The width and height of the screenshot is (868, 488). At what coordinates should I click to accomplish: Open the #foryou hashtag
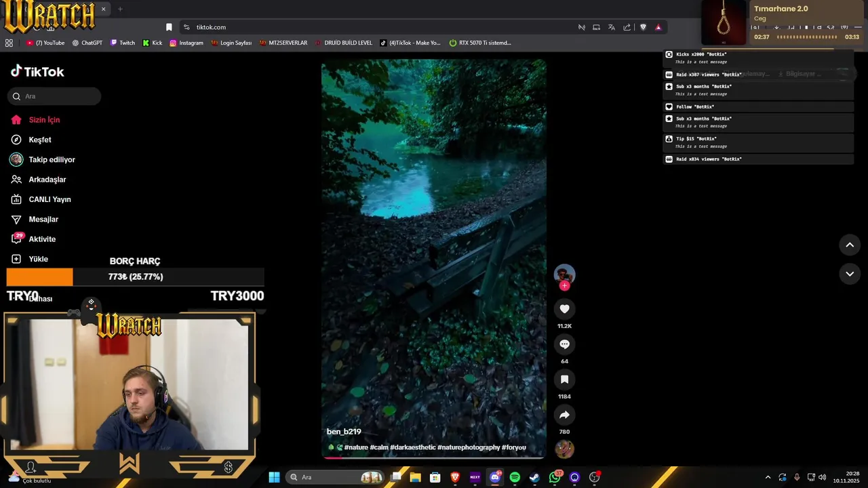click(514, 447)
